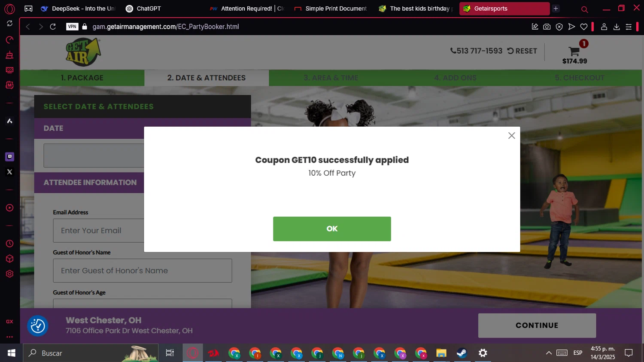Switch to The best kids birthday tab

click(416, 9)
